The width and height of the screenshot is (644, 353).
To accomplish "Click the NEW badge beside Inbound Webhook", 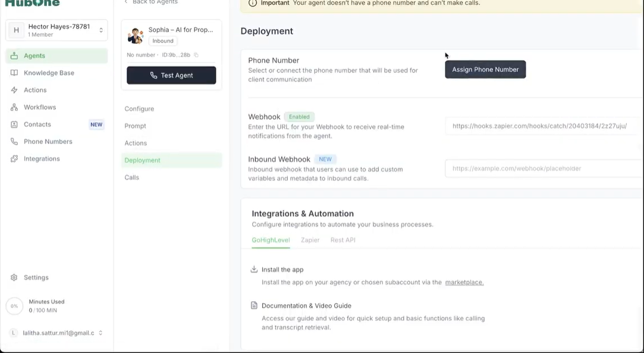I will pos(325,159).
